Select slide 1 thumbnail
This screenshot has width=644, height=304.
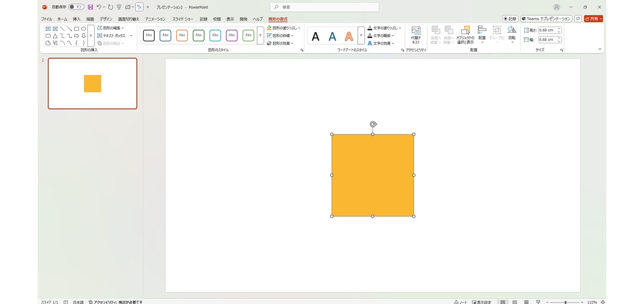pos(93,83)
